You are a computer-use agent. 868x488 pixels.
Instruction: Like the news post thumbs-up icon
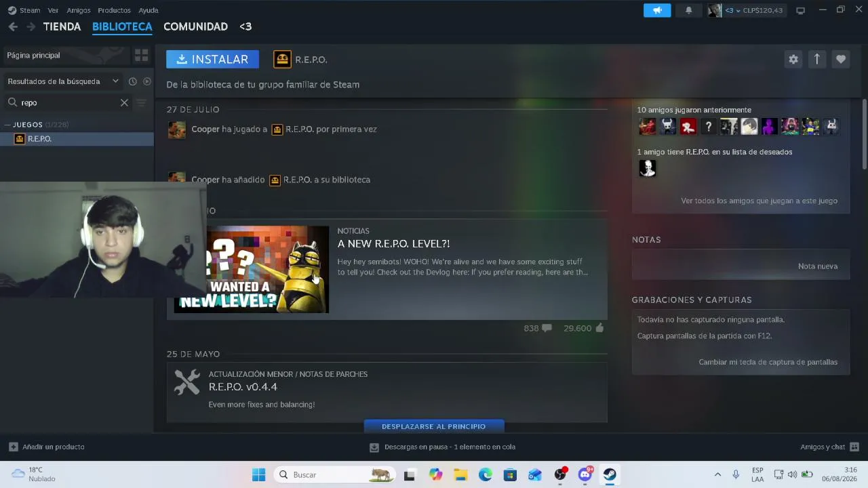pyautogui.click(x=599, y=328)
